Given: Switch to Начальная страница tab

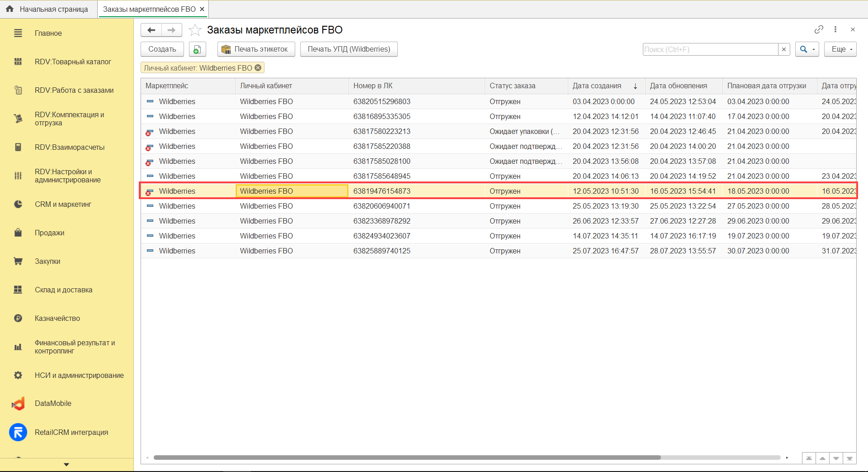Looking at the screenshot, I should coord(49,9).
